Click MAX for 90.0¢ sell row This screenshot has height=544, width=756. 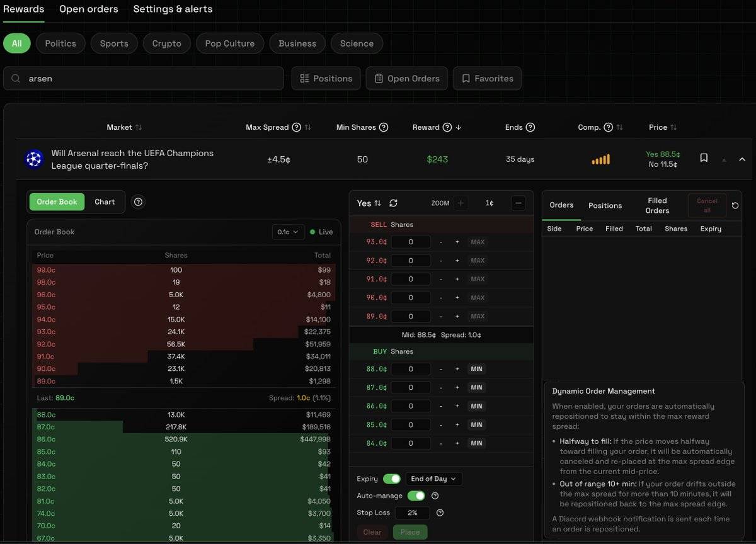[478, 298]
